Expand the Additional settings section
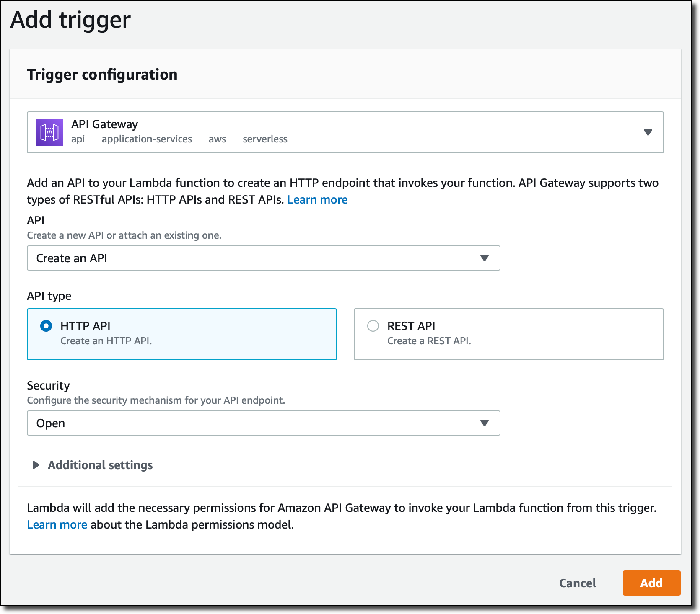The width and height of the screenshot is (700, 614). pos(100,465)
